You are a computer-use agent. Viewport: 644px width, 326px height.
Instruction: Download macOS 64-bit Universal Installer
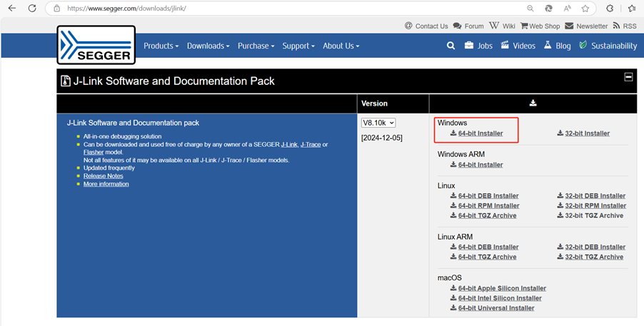point(495,308)
